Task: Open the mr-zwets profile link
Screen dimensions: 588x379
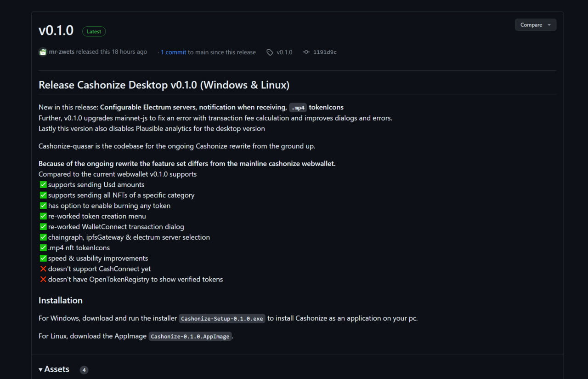Action: 62,52
